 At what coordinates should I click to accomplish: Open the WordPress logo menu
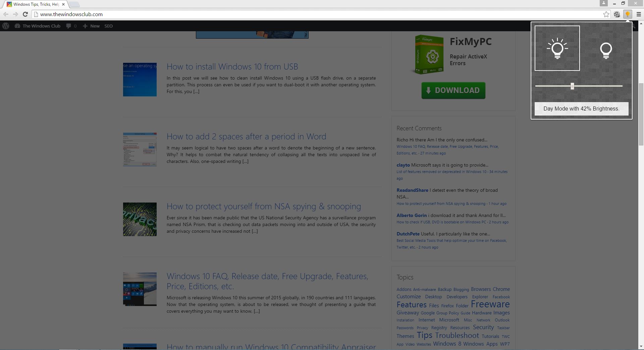point(6,26)
